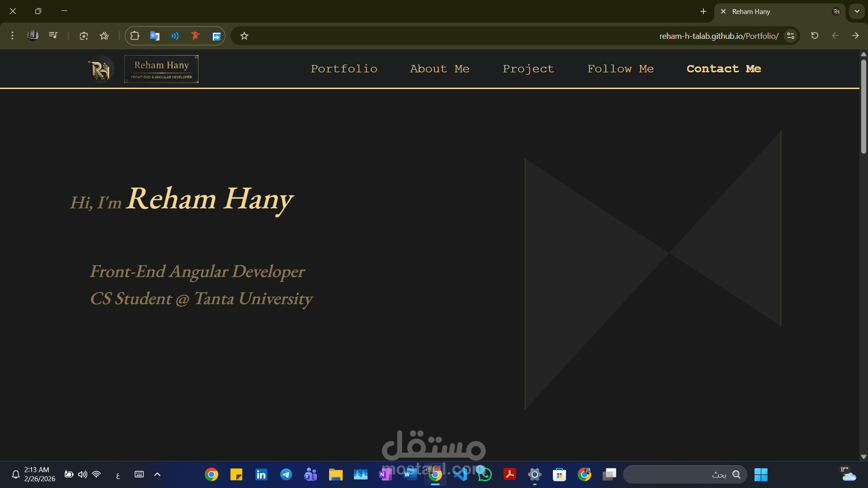Viewport: 868px width, 488px height.
Task: Select the Google Lens image search icon
Action: pos(84,36)
